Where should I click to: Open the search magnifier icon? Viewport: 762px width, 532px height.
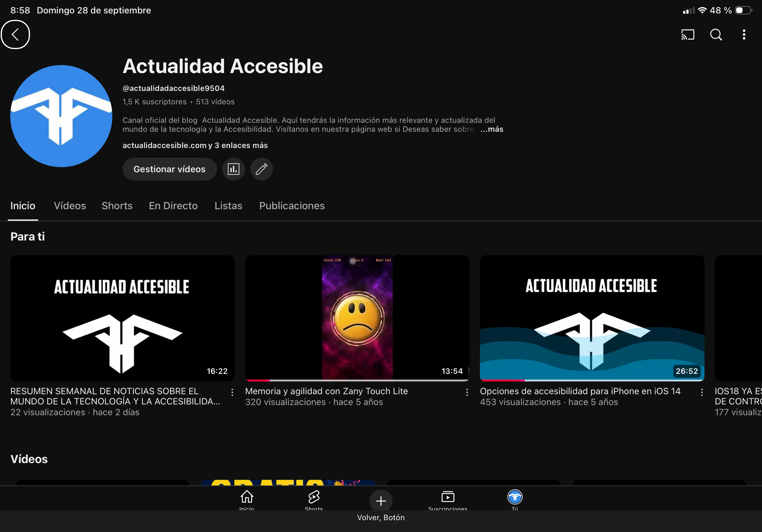[716, 35]
